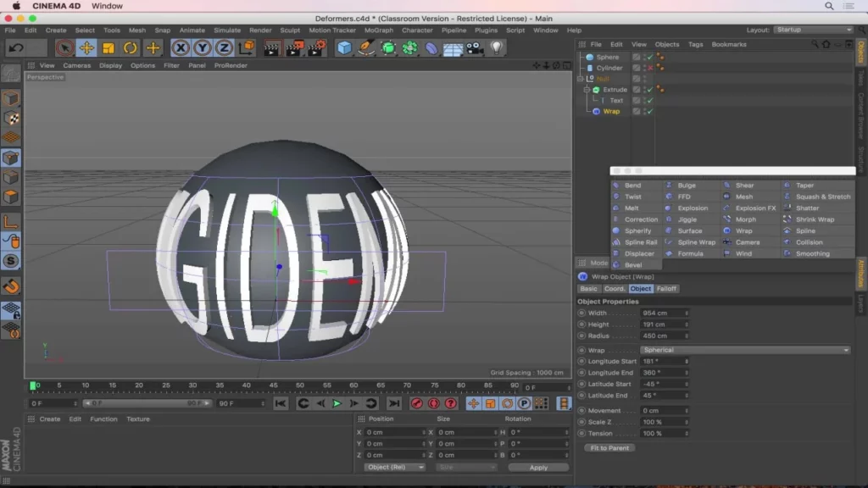Click the Width value stepper arrows
Viewport: 868px width, 488px height.
click(687, 313)
